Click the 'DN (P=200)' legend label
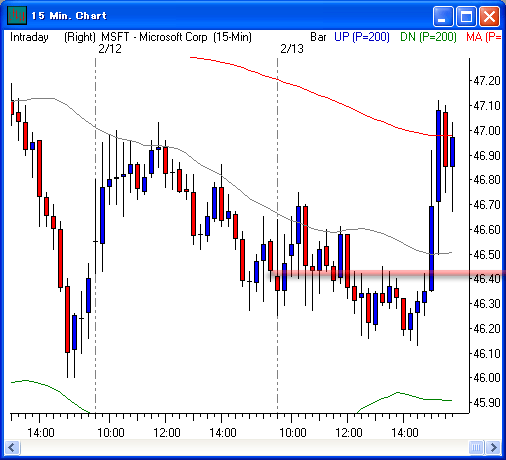506x460 pixels. (428, 37)
